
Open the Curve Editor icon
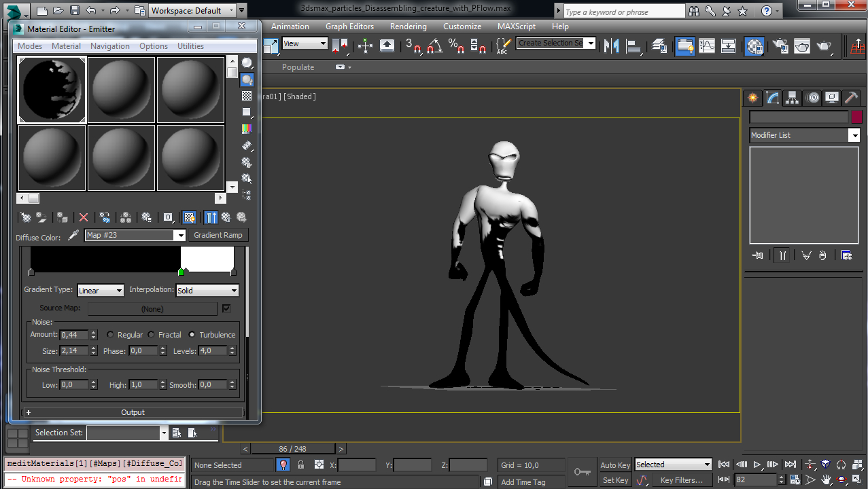[x=707, y=46]
